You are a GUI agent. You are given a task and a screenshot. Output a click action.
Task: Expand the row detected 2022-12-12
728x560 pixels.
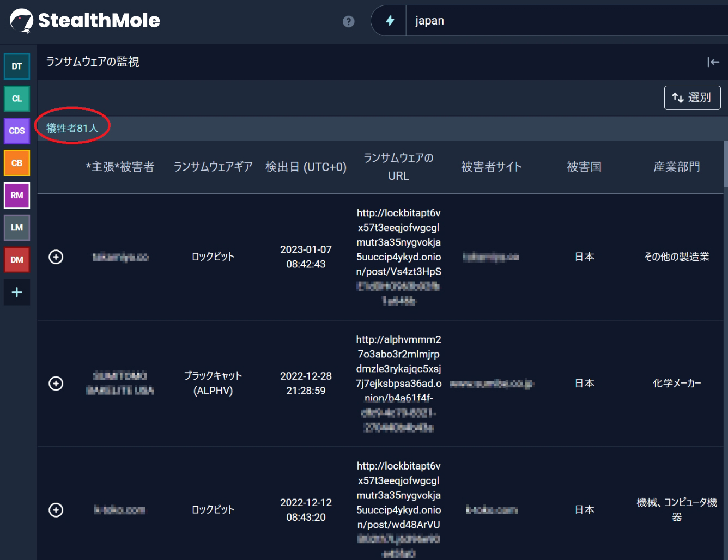pos(56,510)
